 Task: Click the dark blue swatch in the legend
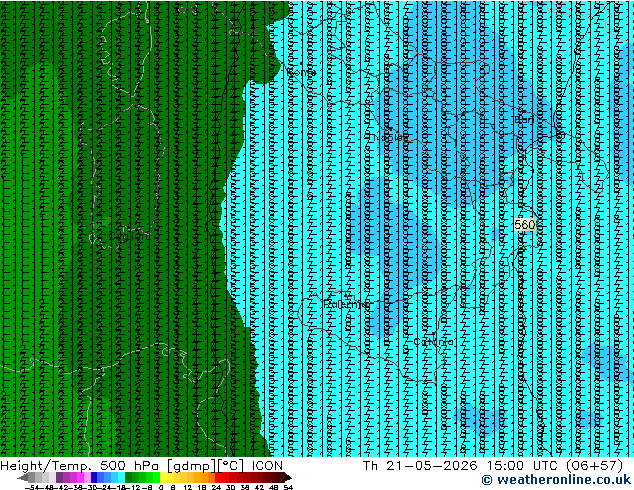point(94,477)
